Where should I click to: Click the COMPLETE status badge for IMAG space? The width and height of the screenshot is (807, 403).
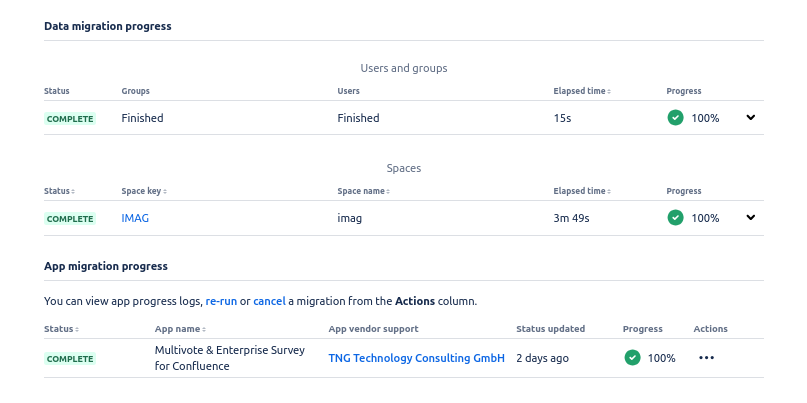(70, 219)
